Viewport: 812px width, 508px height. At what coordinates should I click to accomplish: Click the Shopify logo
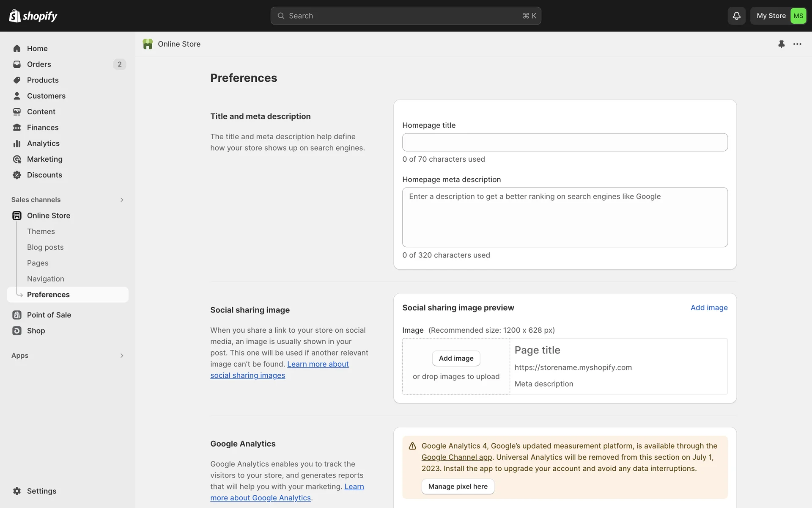33,16
